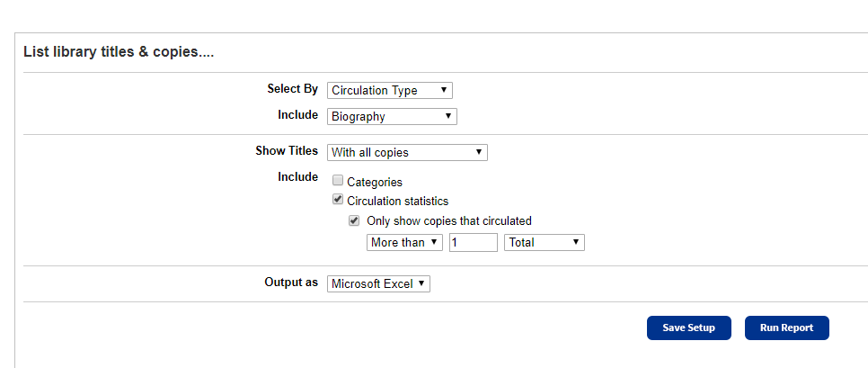Click the 'Categories' label text
This screenshot has width=868, height=368.
(375, 182)
